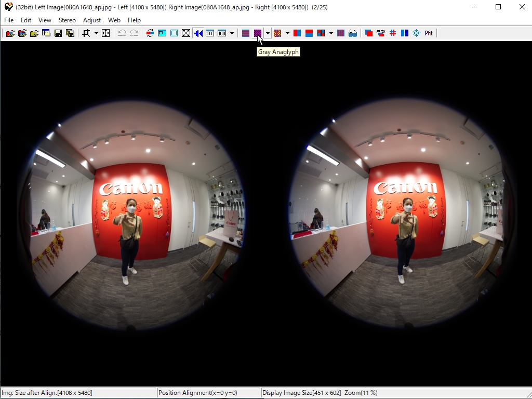Click the crossed-box full screen icon
Screen dimensions: 532x399
186,33
